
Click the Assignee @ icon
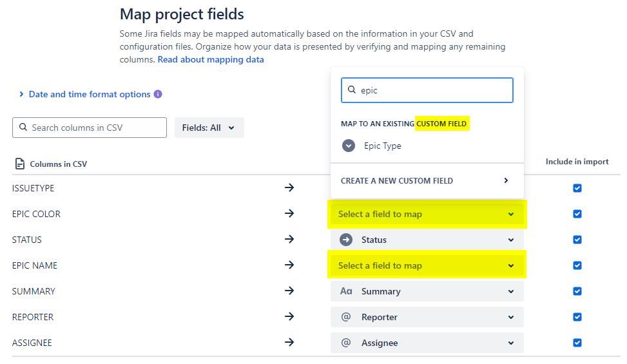[x=346, y=343]
